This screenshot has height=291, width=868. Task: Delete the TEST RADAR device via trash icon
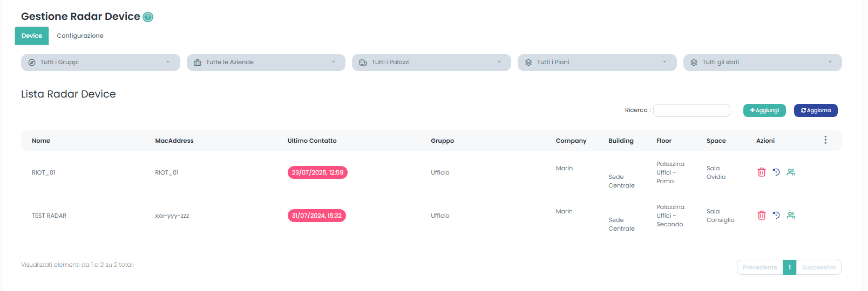click(x=762, y=216)
